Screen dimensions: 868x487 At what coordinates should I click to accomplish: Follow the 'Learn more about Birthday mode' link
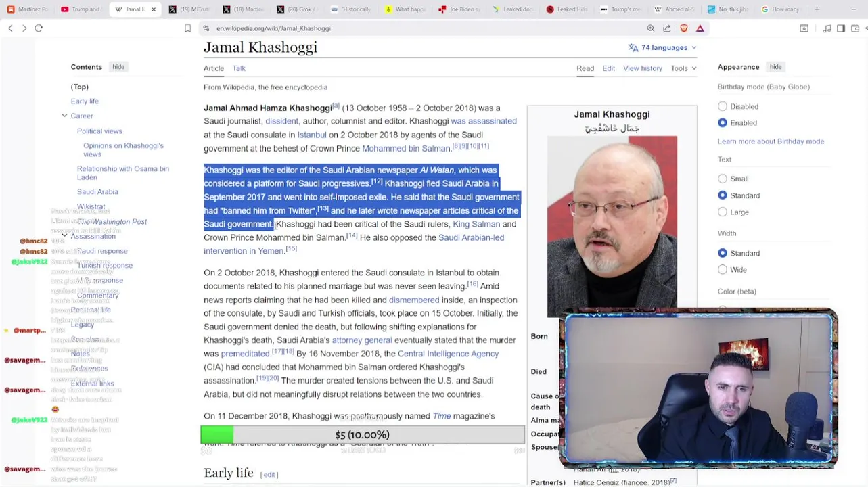click(771, 141)
